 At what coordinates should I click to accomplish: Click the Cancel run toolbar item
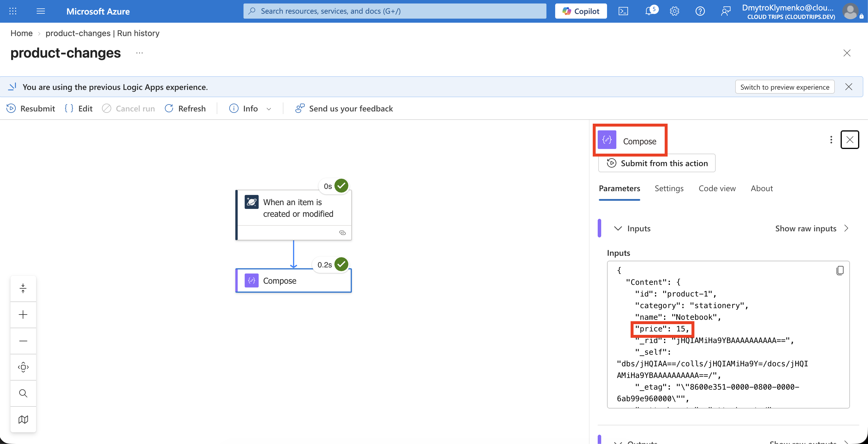pyautogui.click(x=128, y=109)
